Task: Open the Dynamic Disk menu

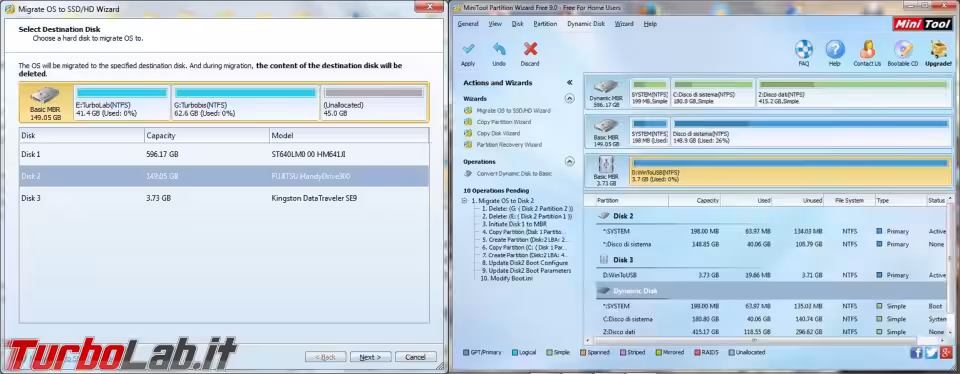Action: tap(585, 24)
